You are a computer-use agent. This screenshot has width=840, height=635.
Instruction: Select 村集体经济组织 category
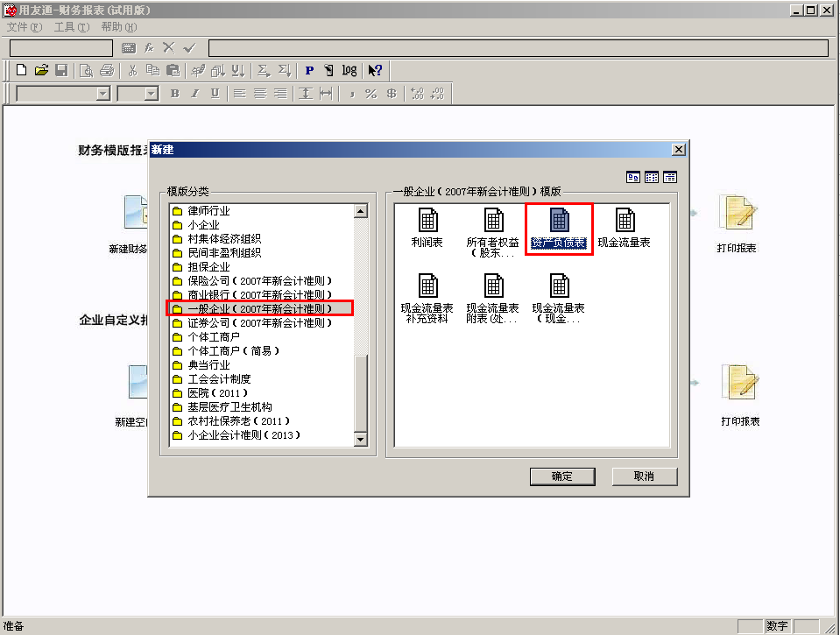[217, 239]
